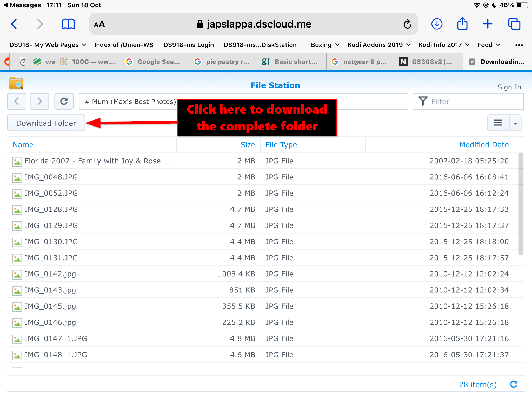Click the filter funnel icon
The image size is (532, 399).
coord(423,101)
